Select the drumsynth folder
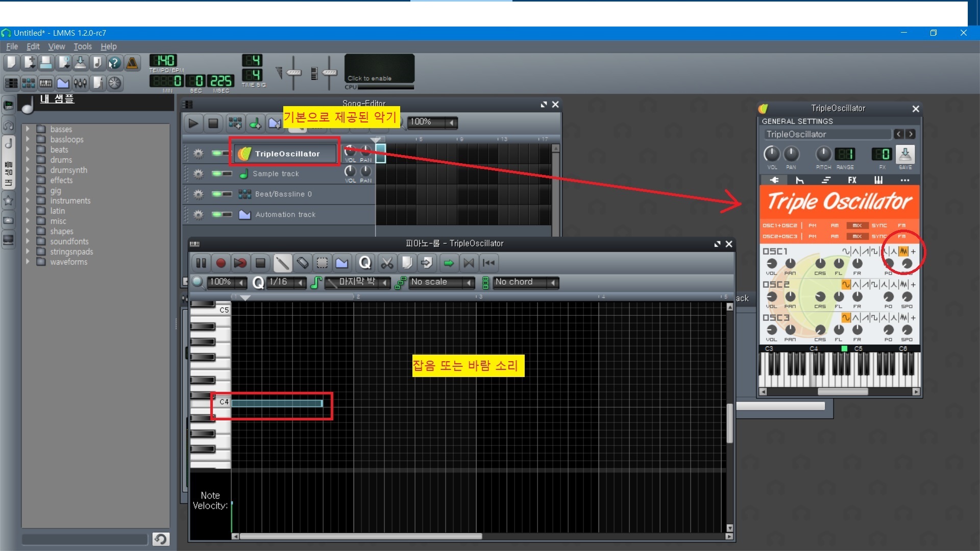This screenshot has height=551, width=980. tap(68, 170)
